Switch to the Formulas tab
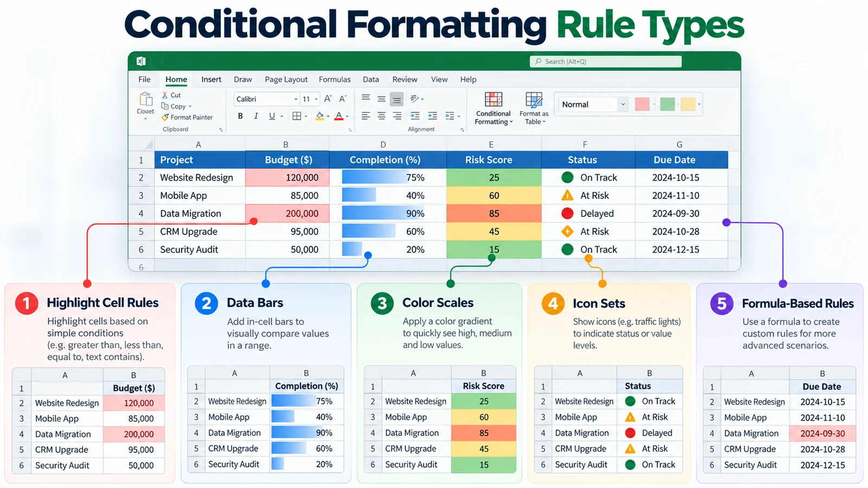The width and height of the screenshot is (868, 488). 335,79
